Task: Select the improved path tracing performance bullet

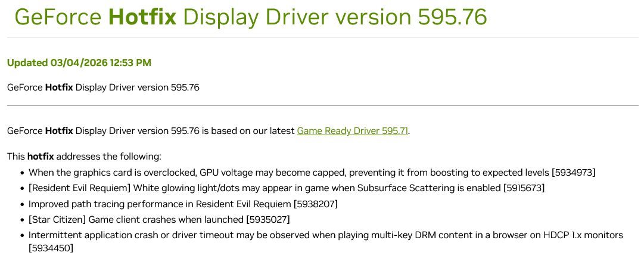Action: [x=183, y=204]
